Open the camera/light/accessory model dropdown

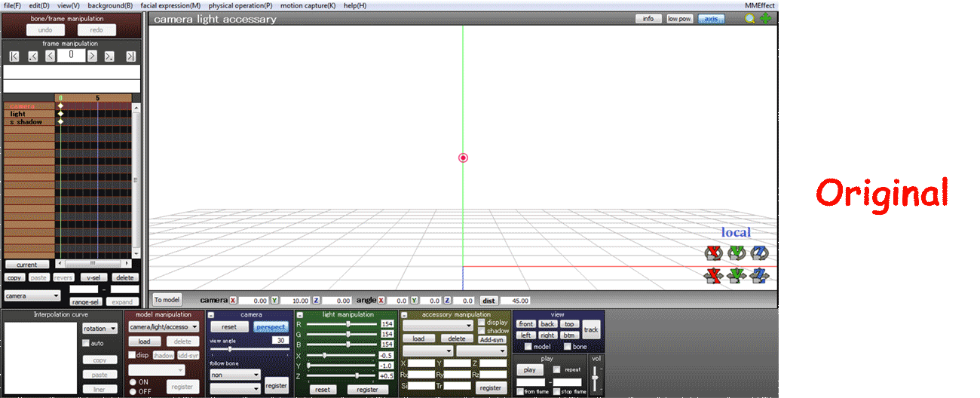pyautogui.click(x=164, y=327)
